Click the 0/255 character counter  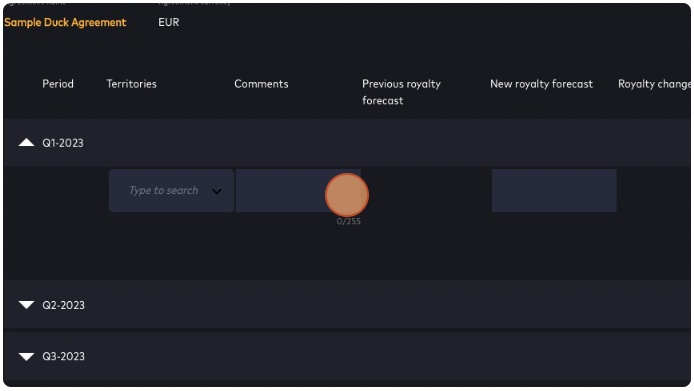349,221
